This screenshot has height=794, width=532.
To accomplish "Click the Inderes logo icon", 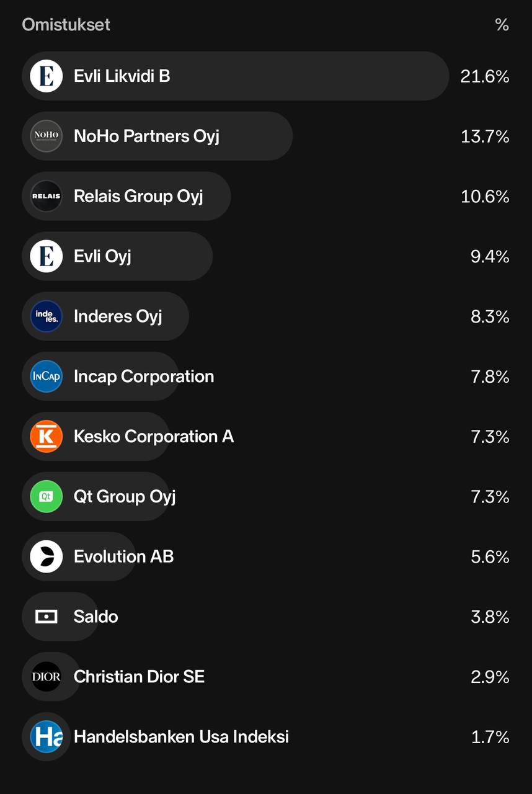I will tap(47, 316).
